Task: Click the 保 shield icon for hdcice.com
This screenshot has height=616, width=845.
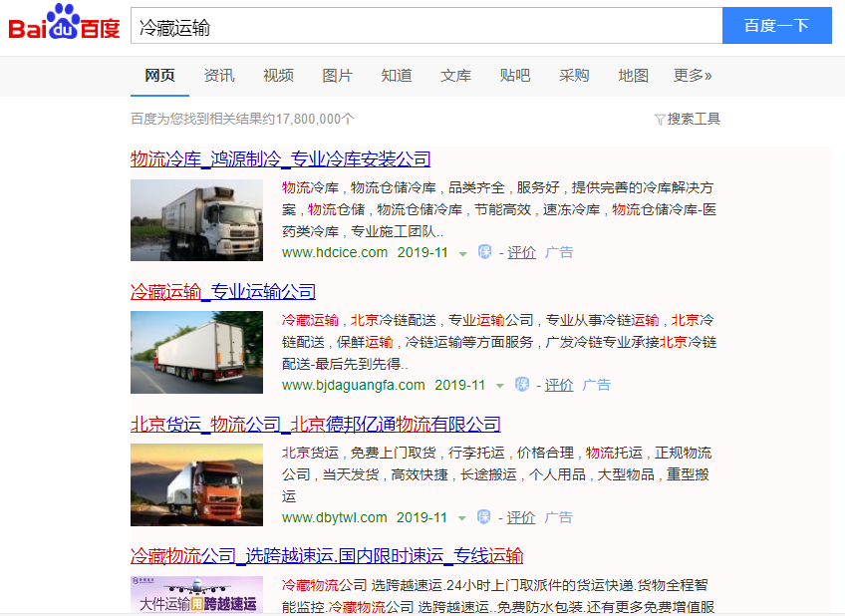Action: point(484,251)
